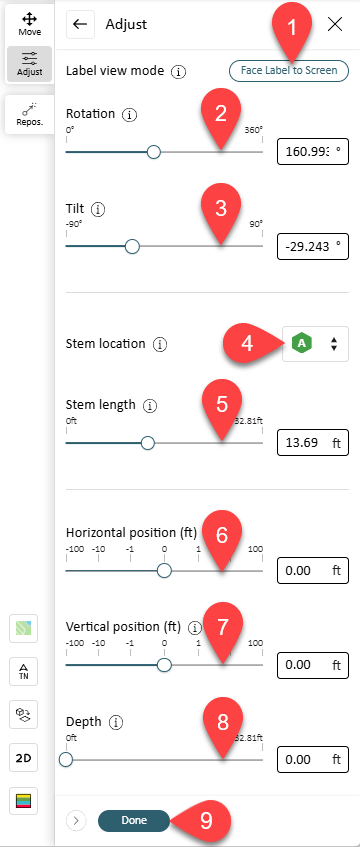Click the Stem length value field
The width and height of the screenshot is (360, 847).
pyautogui.click(x=312, y=443)
